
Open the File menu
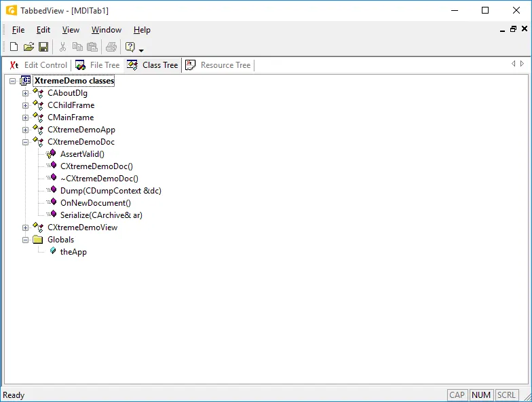(x=18, y=30)
